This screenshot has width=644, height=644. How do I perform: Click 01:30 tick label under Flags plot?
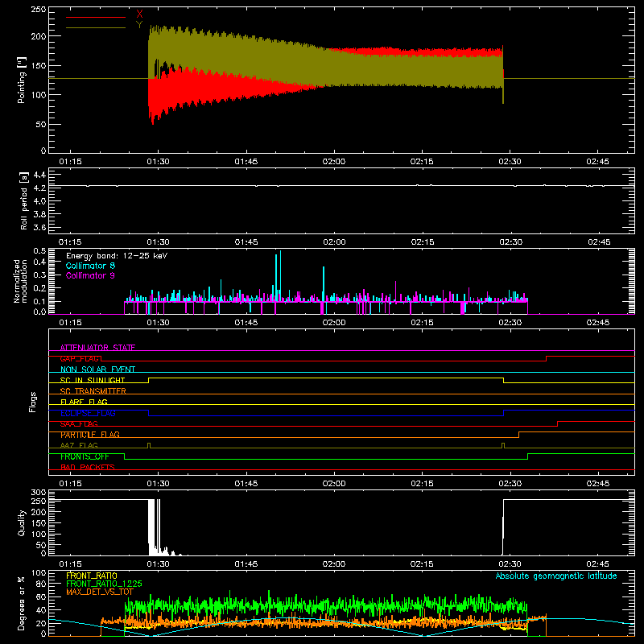click(158, 484)
